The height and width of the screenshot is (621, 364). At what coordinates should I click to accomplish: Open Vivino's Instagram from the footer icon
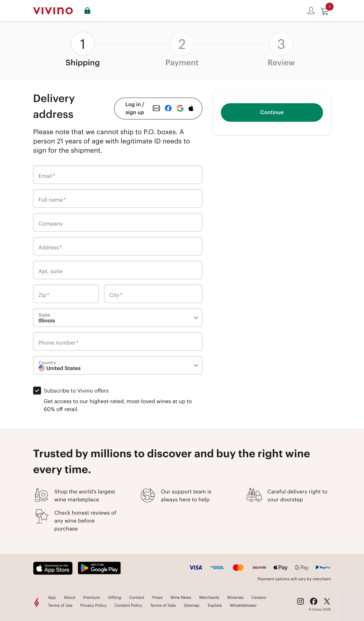[x=300, y=601]
